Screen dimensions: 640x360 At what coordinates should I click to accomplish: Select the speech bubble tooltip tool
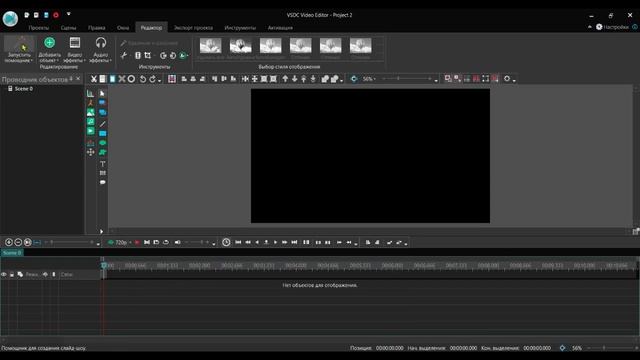[102, 182]
